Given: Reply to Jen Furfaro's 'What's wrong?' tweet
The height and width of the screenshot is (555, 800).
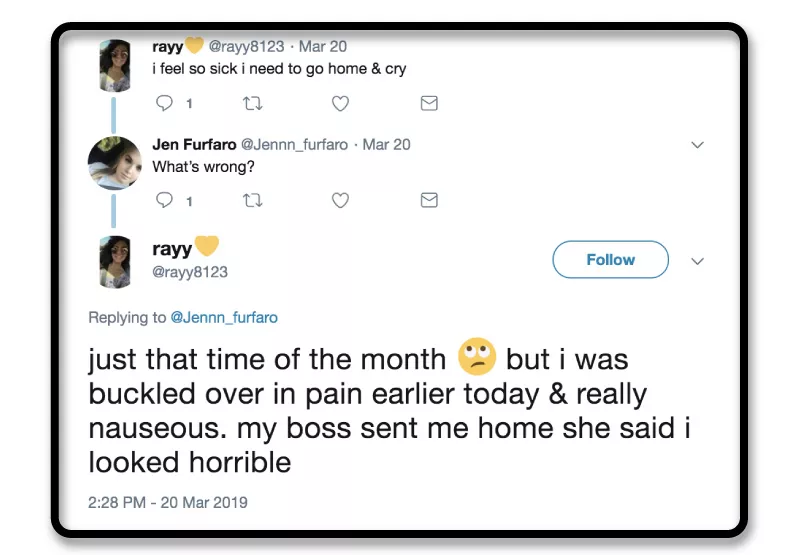Looking at the screenshot, I should click(x=166, y=200).
